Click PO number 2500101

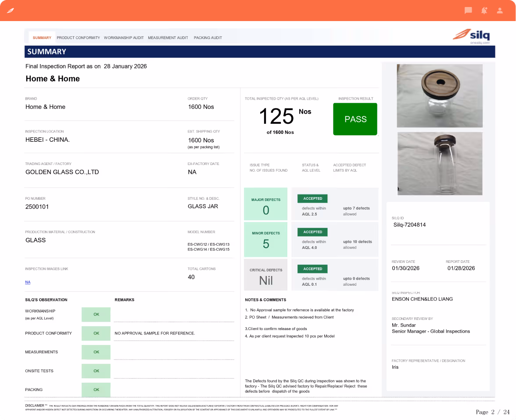(37, 207)
